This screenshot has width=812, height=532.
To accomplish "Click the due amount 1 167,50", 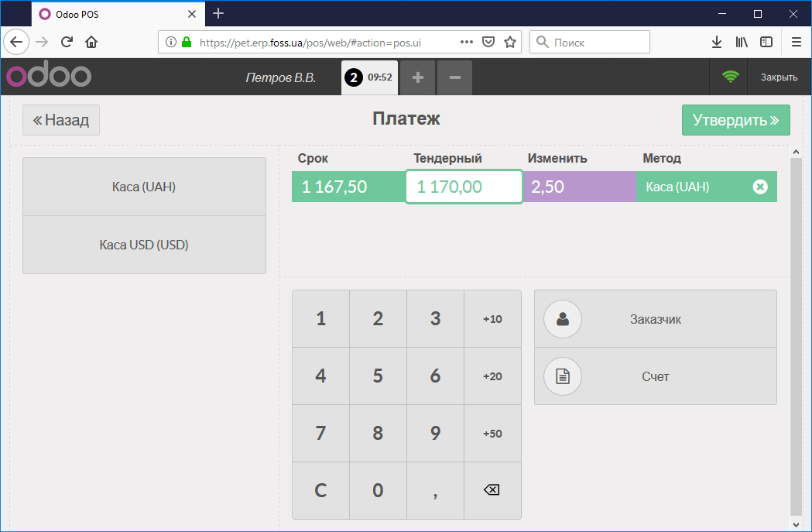I will pyautogui.click(x=349, y=187).
